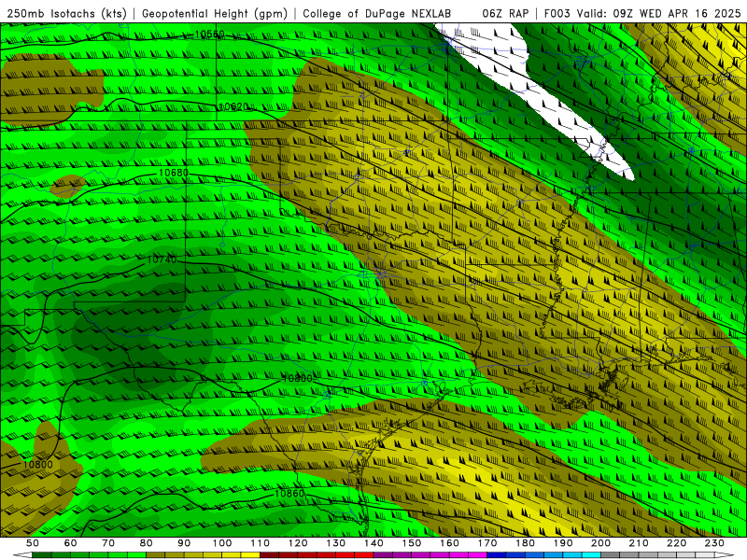The width and height of the screenshot is (747, 560).
Task: Select the 10860 height contour label
Action: [289, 494]
